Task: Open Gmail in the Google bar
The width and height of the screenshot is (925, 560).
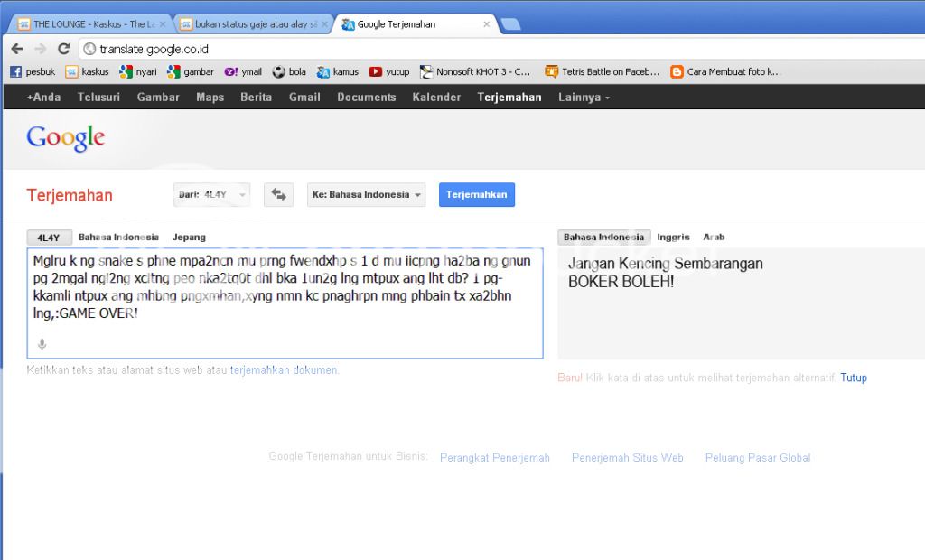Action: [304, 98]
